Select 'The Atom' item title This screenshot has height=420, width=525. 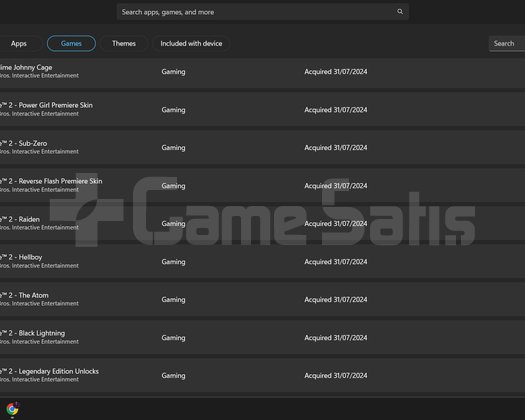pyautogui.click(x=24, y=295)
